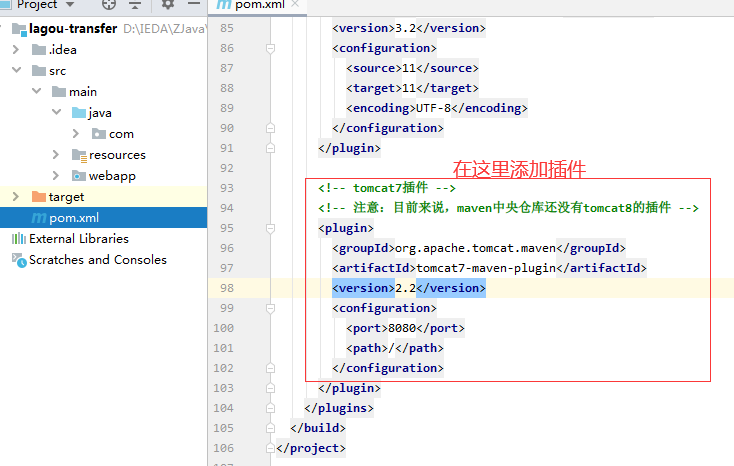Select pom.xml in project tree
This screenshot has height=466, width=734.
(x=103, y=217)
